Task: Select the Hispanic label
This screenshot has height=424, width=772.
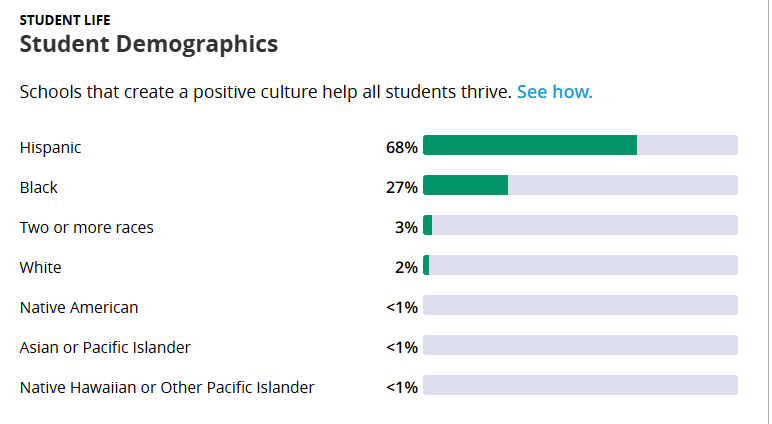Action: click(x=50, y=148)
